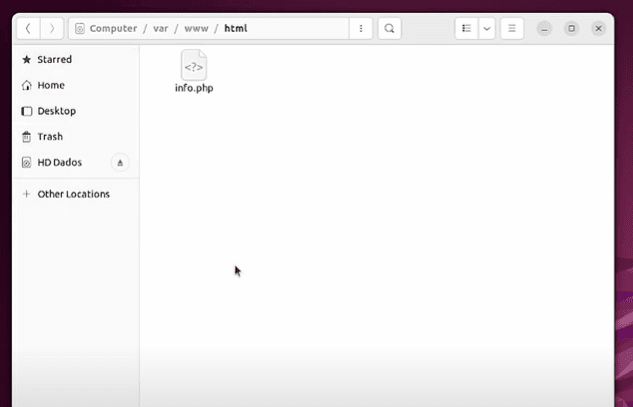The height and width of the screenshot is (407, 633).
Task: Open Desktop in the sidebar
Action: tap(76, 111)
